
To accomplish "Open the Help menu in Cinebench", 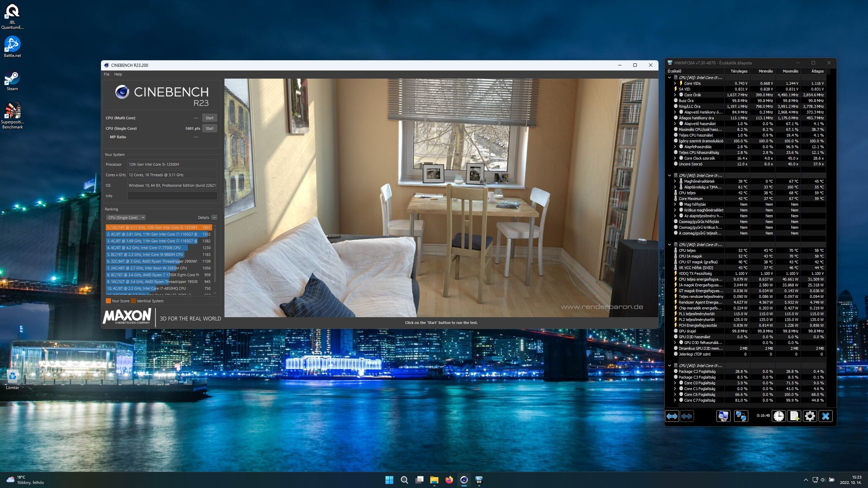I will (118, 74).
